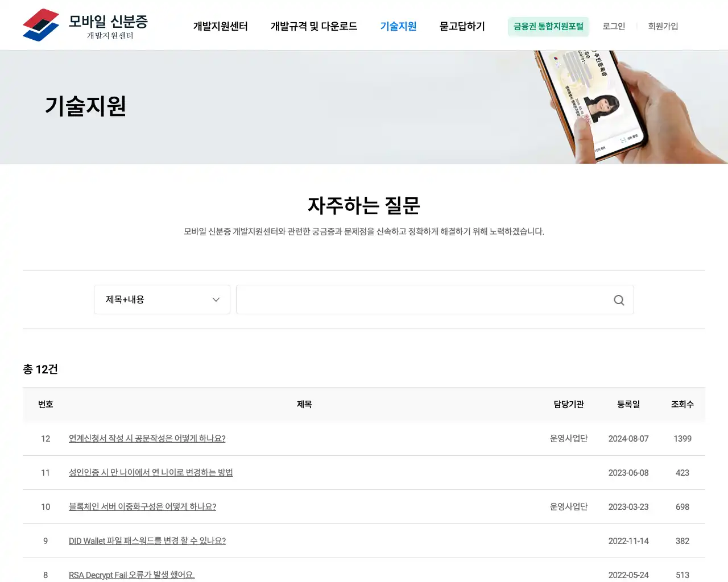Open FAQ about RSA Decrypt Fail 오류

point(131,575)
